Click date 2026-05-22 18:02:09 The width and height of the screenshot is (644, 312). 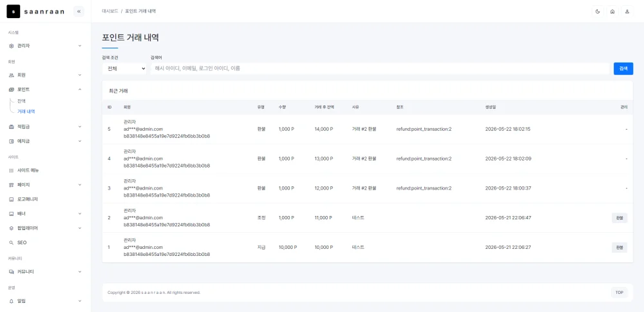click(x=508, y=159)
